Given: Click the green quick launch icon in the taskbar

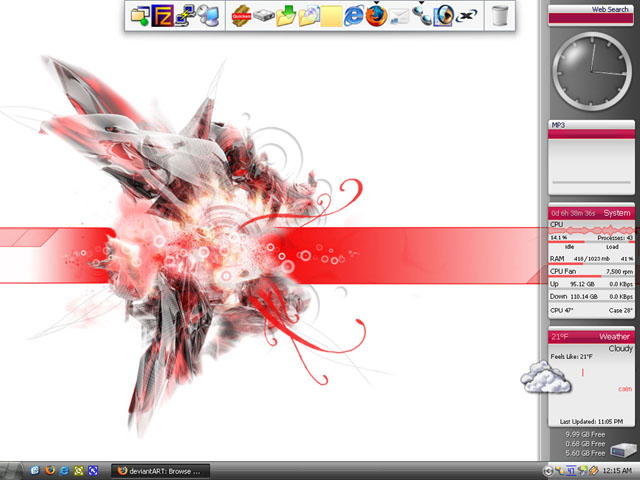Looking at the screenshot, I should point(78,471).
